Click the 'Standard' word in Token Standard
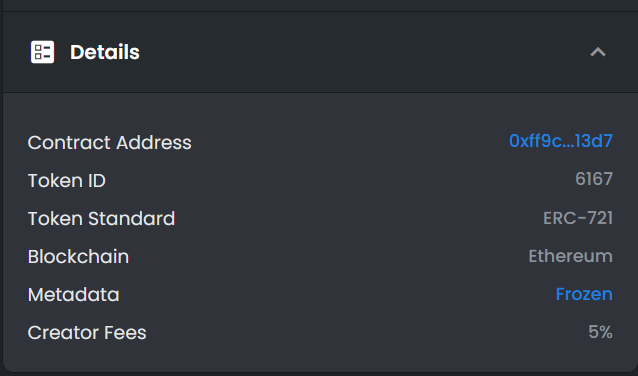The width and height of the screenshot is (638, 376). point(132,219)
